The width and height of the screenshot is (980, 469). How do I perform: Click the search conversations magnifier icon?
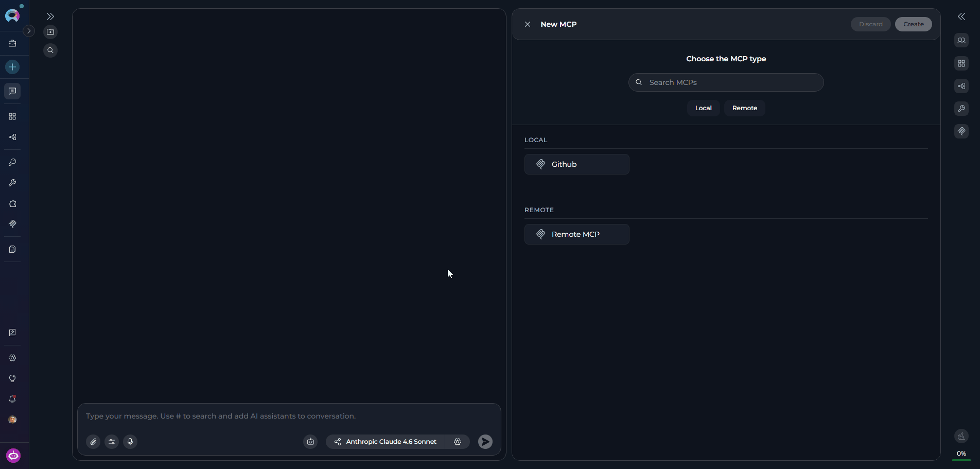[50, 50]
